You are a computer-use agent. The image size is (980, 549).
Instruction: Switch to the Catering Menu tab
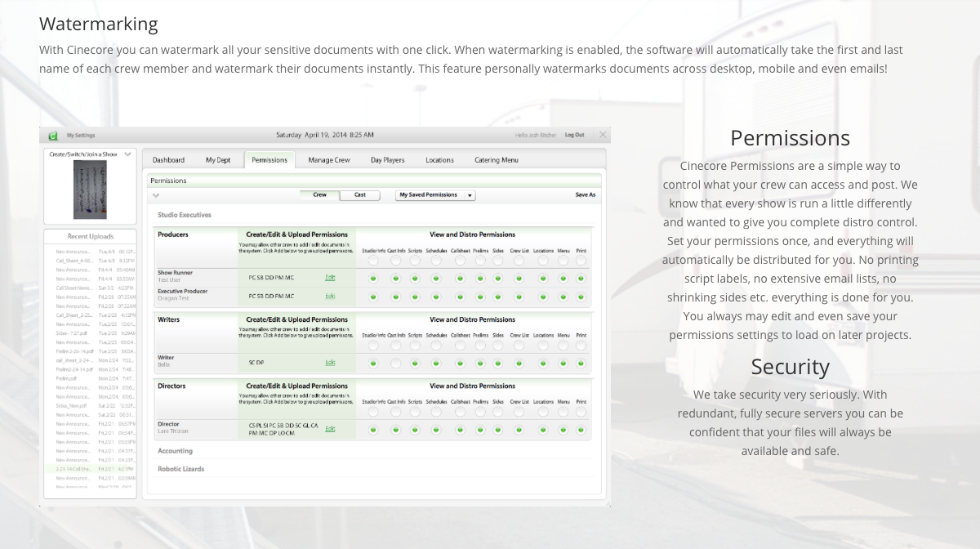pos(497,160)
